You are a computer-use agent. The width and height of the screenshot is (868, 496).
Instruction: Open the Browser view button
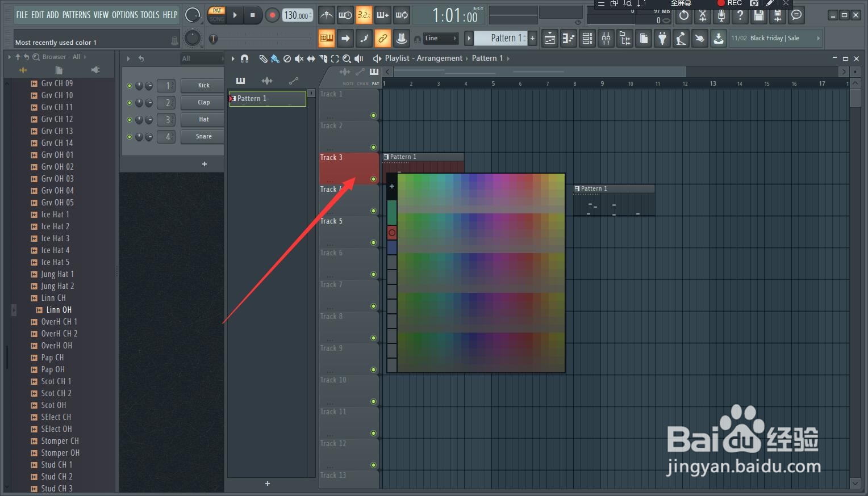pyautogui.click(x=625, y=39)
